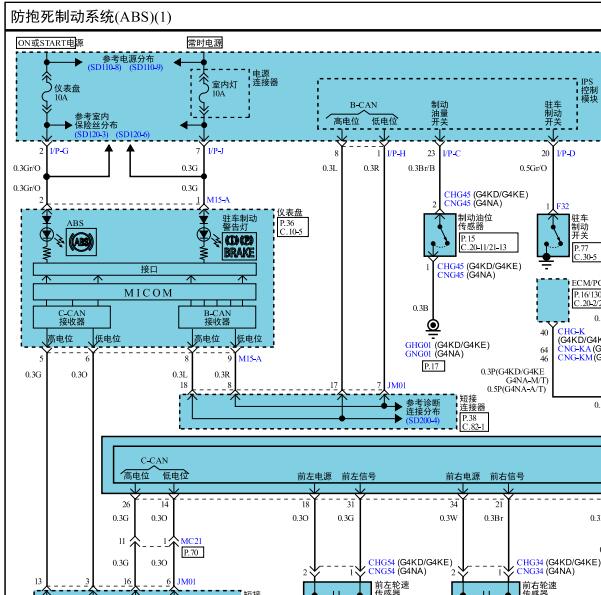Click the 参考室内保险丝分布 text
601x595 pixels.
pyautogui.click(x=96, y=121)
